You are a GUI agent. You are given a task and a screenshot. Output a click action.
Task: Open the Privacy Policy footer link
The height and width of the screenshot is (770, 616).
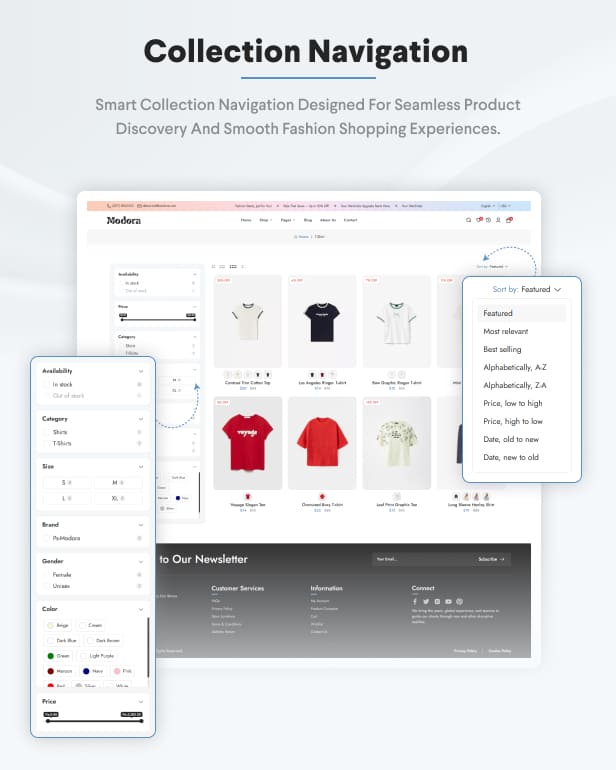[x=465, y=651]
